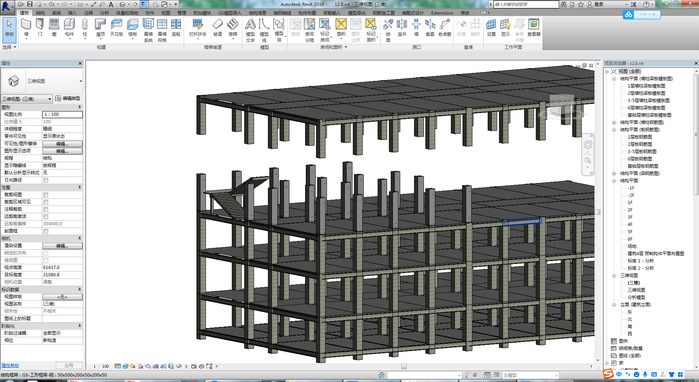Click the Edit Type button
This screenshot has height=382, width=699.
pos(68,99)
